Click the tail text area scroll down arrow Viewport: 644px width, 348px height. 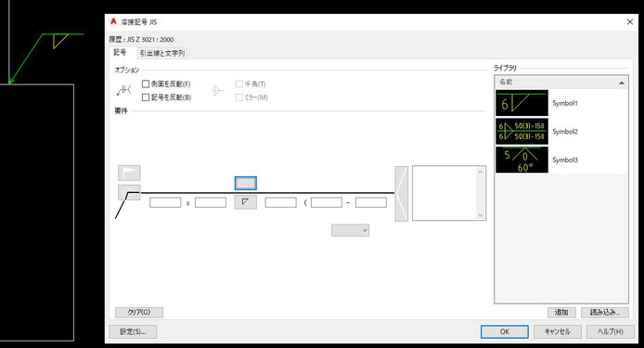[481, 215]
